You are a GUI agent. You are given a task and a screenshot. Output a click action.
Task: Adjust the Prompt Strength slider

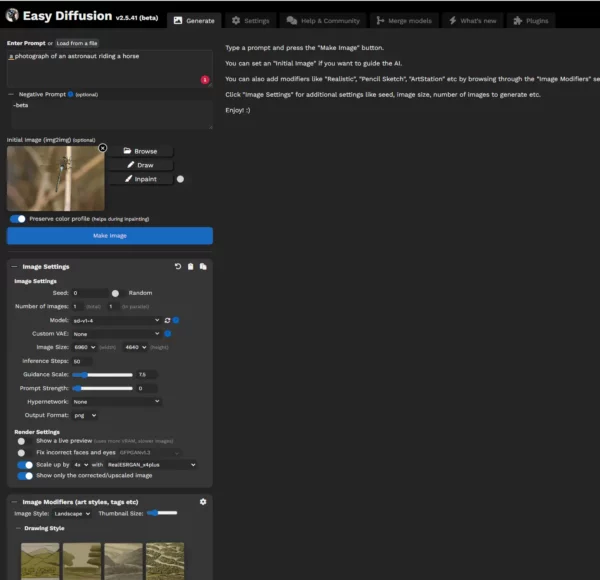point(102,388)
